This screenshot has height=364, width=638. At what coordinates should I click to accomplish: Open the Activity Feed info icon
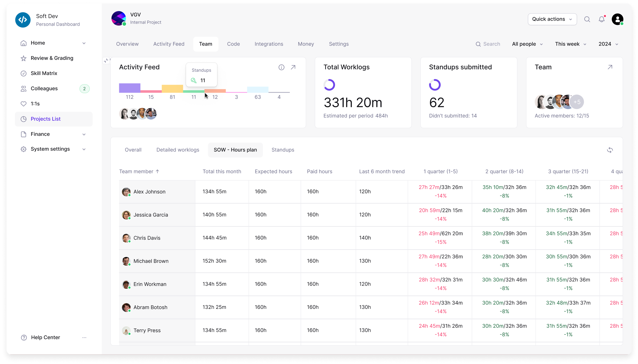(281, 67)
